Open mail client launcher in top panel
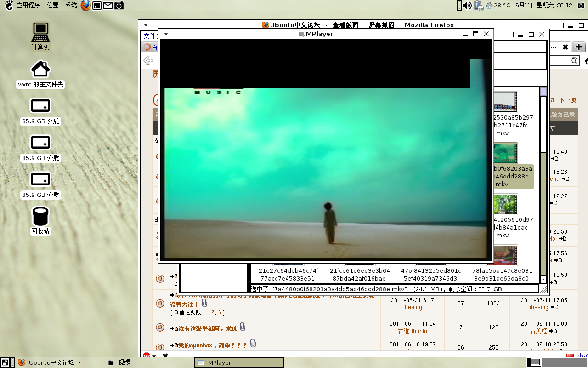 (108, 6)
